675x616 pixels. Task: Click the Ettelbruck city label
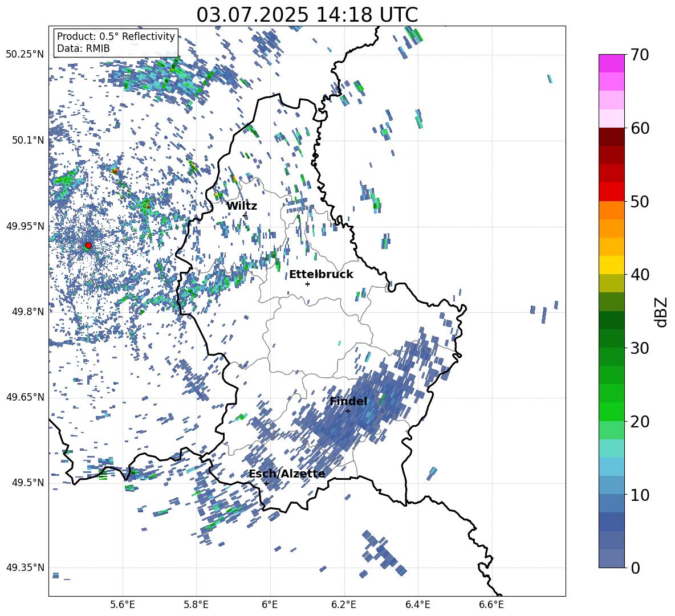321,275
